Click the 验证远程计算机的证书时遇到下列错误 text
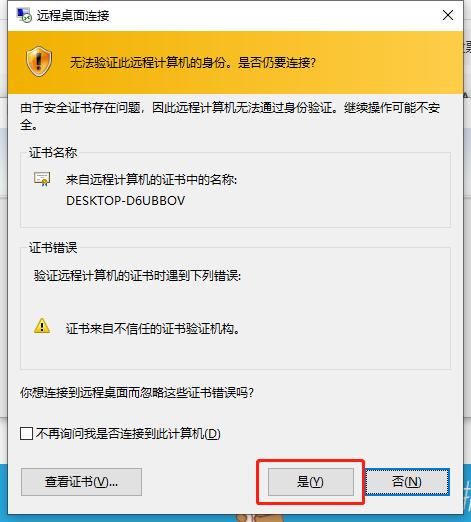Image resolution: width=471 pixels, height=522 pixels. coord(137,275)
